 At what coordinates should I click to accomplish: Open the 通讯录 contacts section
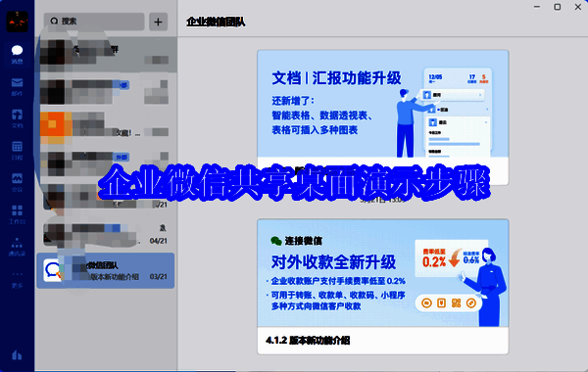17,247
